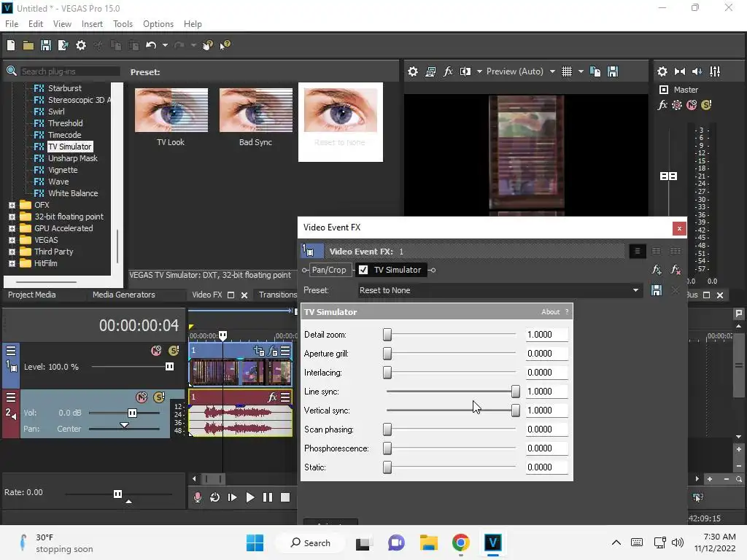
Task: Open the plug-in chain button
Action: (x=657, y=270)
